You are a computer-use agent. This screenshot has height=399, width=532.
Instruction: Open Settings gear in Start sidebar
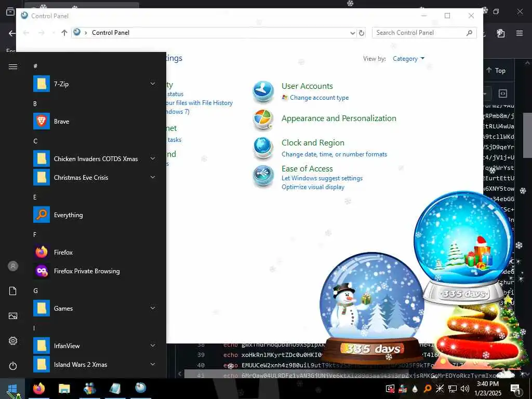pyautogui.click(x=13, y=341)
